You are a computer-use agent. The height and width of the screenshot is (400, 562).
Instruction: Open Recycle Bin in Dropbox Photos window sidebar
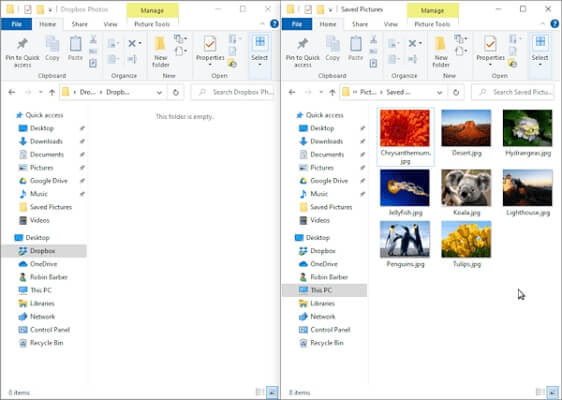42,343
